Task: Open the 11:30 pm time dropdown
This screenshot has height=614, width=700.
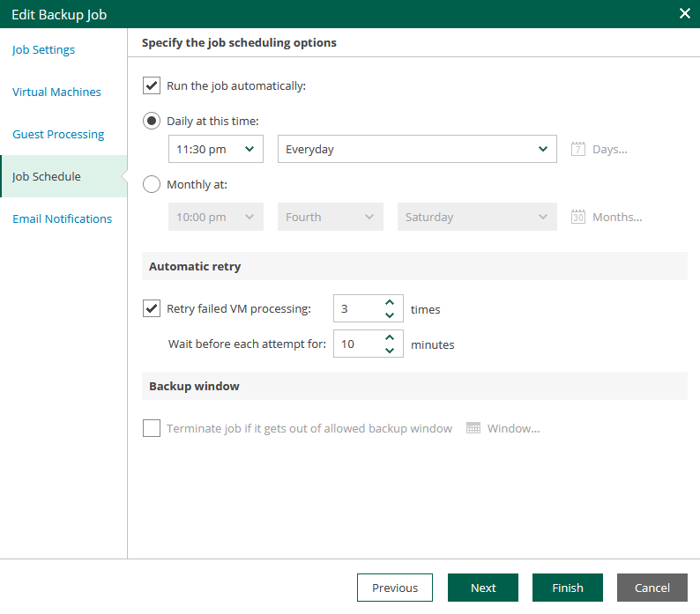Action: point(216,149)
